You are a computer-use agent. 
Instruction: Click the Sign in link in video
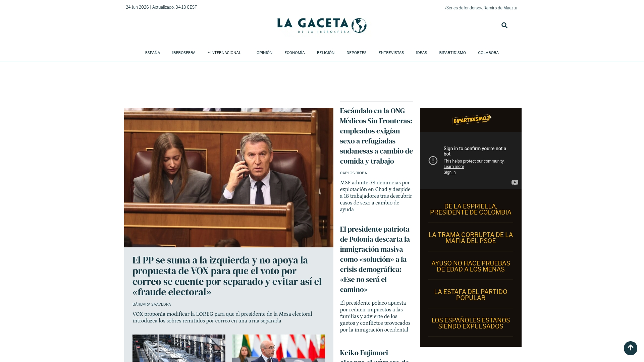(449, 172)
